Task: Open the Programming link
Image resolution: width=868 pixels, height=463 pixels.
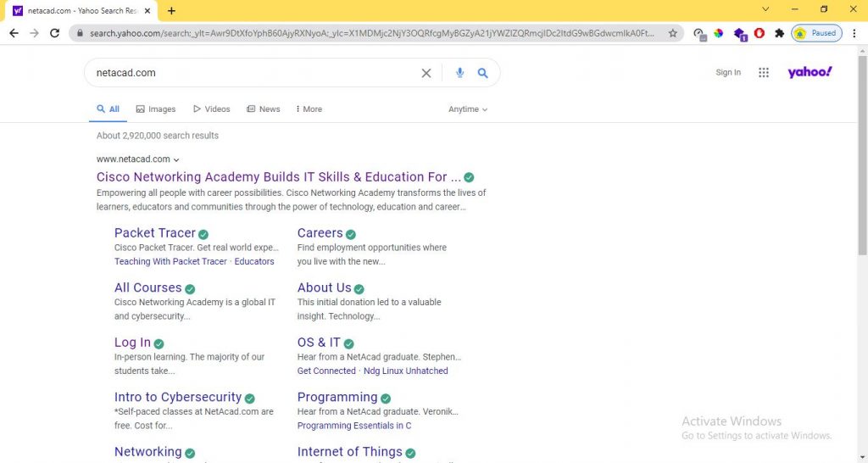Action: [337, 397]
